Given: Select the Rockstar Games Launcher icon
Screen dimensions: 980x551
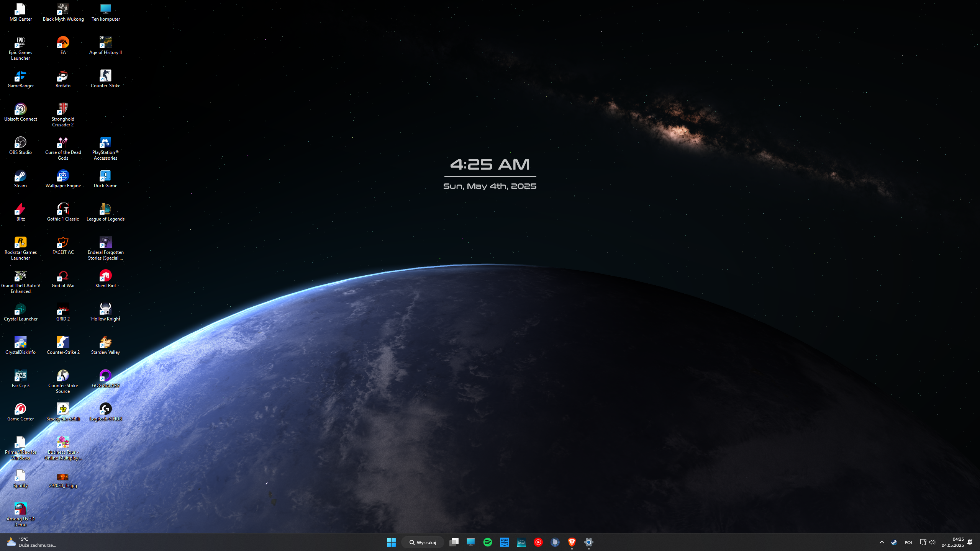Looking at the screenshot, I should click(21, 248).
